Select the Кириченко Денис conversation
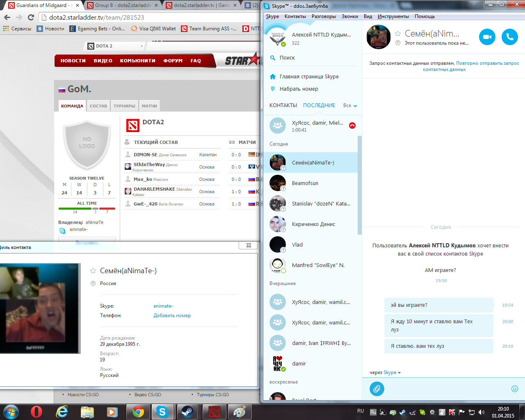Image resolution: width=525 pixels, height=420 pixels. coord(310,224)
